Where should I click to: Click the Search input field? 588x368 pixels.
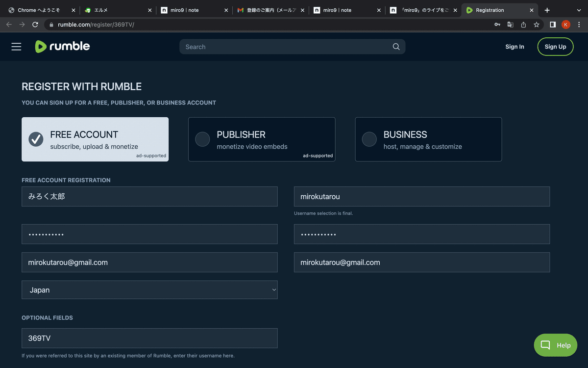pos(293,47)
